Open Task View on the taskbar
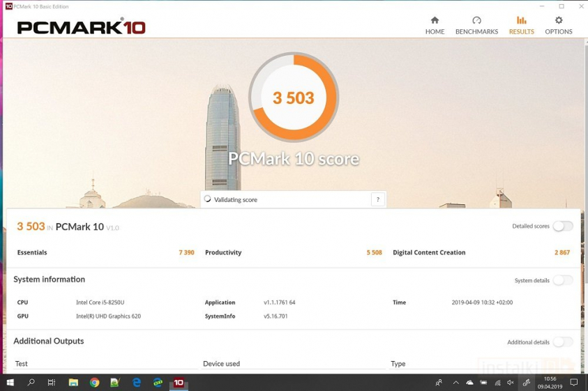Viewport: 588px width, 391px height. [x=52, y=383]
